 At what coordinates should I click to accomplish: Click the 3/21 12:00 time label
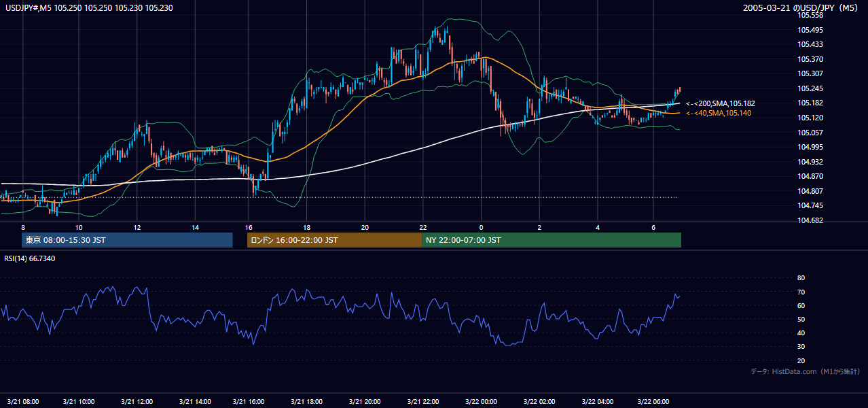[137, 401]
